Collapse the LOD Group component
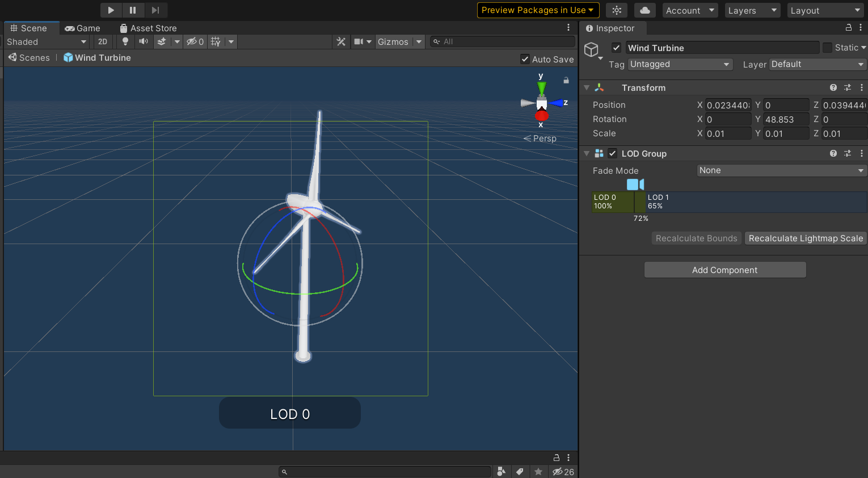 tap(587, 154)
